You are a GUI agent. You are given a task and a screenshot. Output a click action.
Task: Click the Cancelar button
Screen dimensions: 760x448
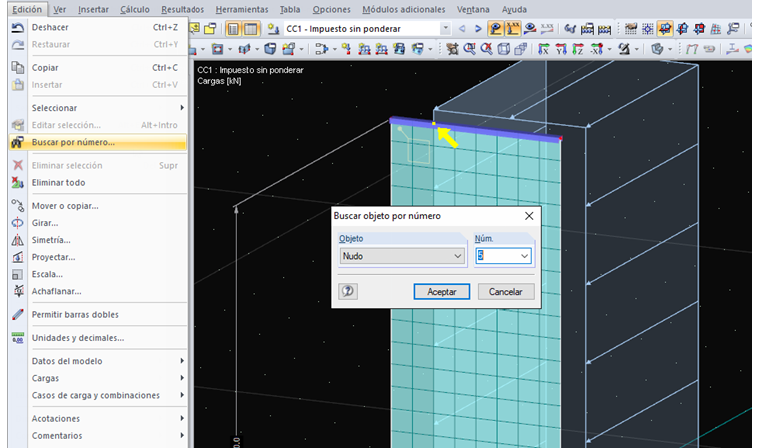coord(506,291)
